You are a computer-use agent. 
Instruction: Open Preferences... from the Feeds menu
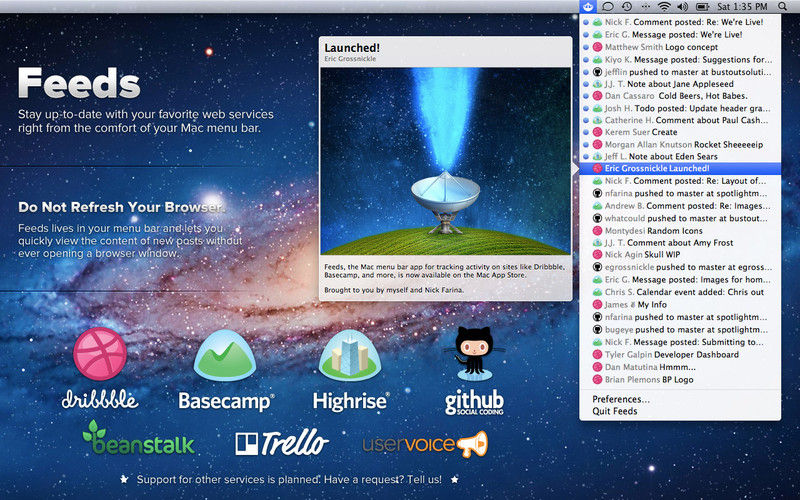680,399
